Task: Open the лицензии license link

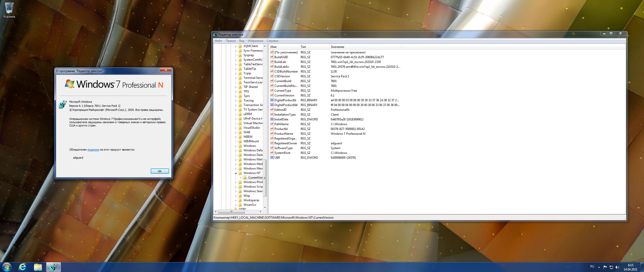Action: [93, 150]
